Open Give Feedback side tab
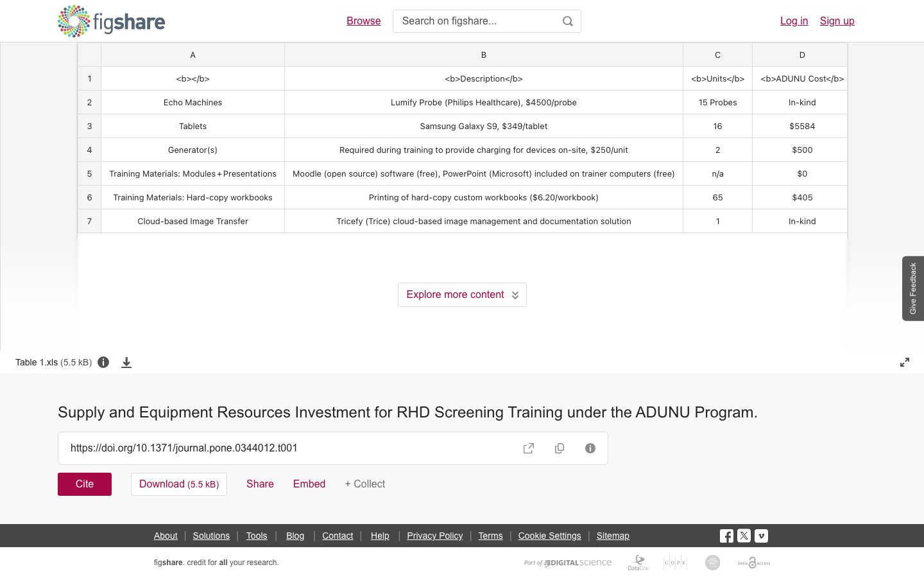 point(913,288)
